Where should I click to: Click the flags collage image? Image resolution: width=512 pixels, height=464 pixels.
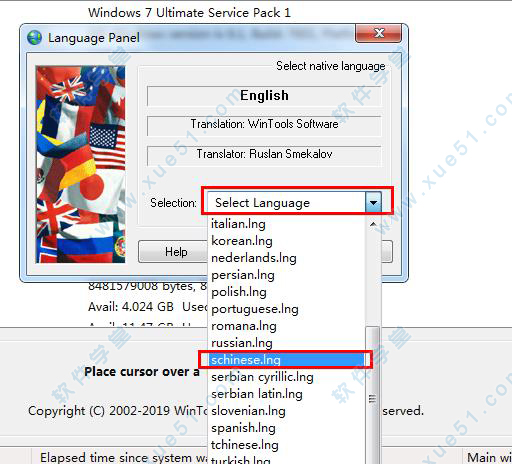pos(80,164)
